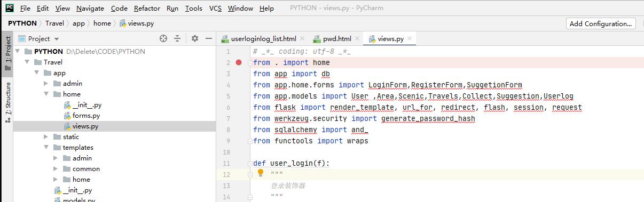The image size is (644, 202).
Task: Toggle the red breakpoint on line 2
Action: point(239,62)
